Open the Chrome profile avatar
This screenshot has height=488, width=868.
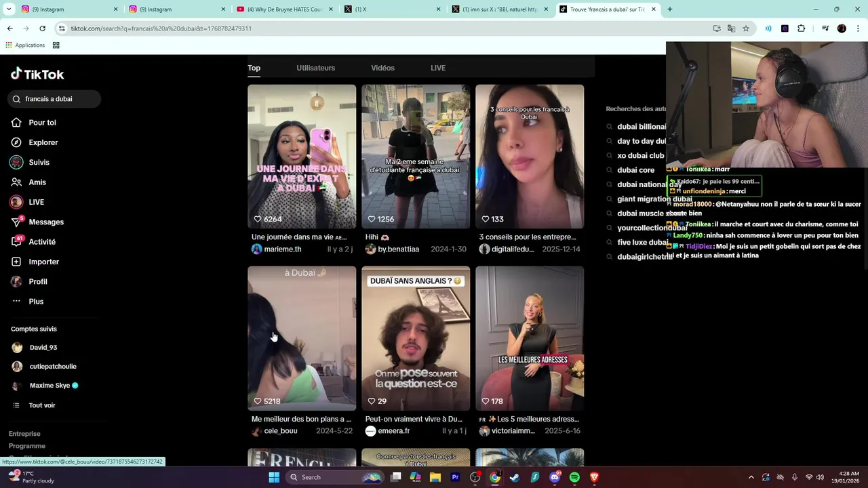tap(842, 28)
